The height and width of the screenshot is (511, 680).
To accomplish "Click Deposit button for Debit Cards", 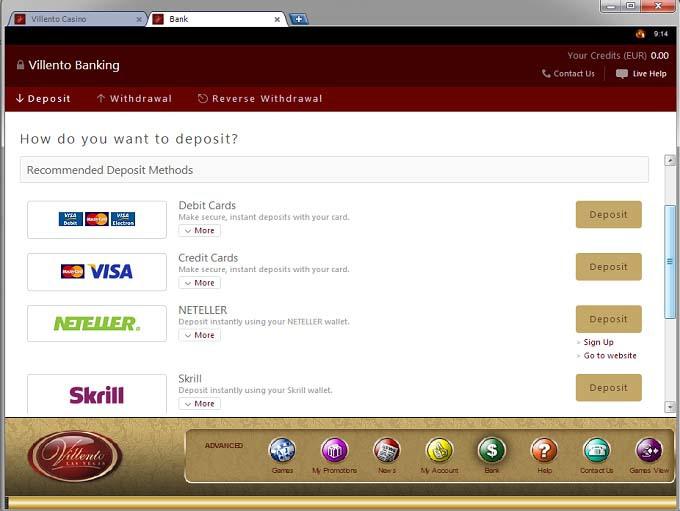I will click(608, 214).
